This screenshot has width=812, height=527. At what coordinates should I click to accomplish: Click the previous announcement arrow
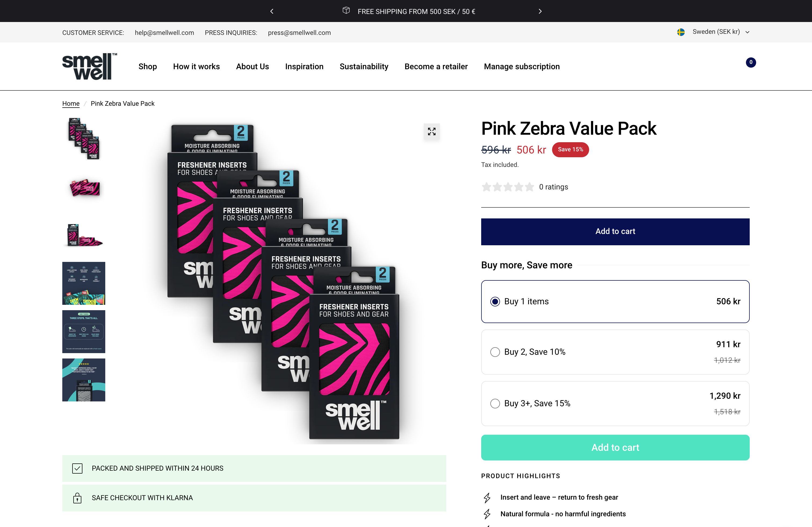(271, 11)
